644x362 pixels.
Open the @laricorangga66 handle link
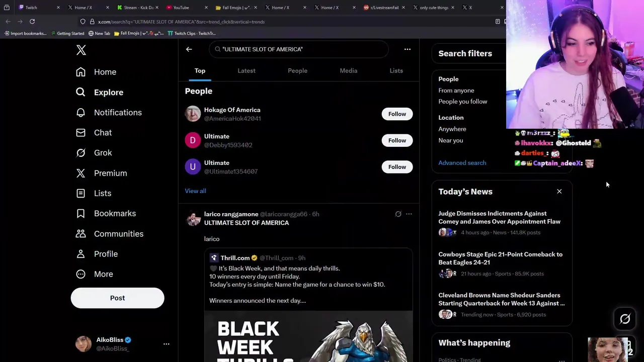283,214
